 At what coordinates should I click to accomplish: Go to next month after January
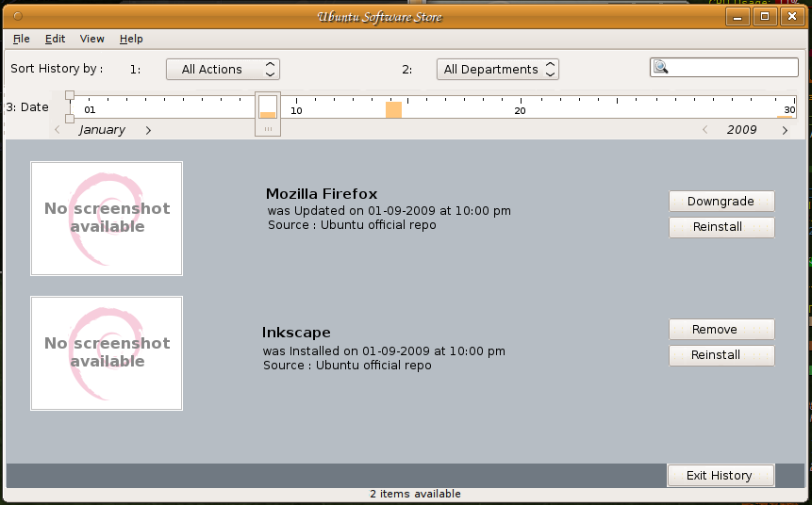pos(148,130)
